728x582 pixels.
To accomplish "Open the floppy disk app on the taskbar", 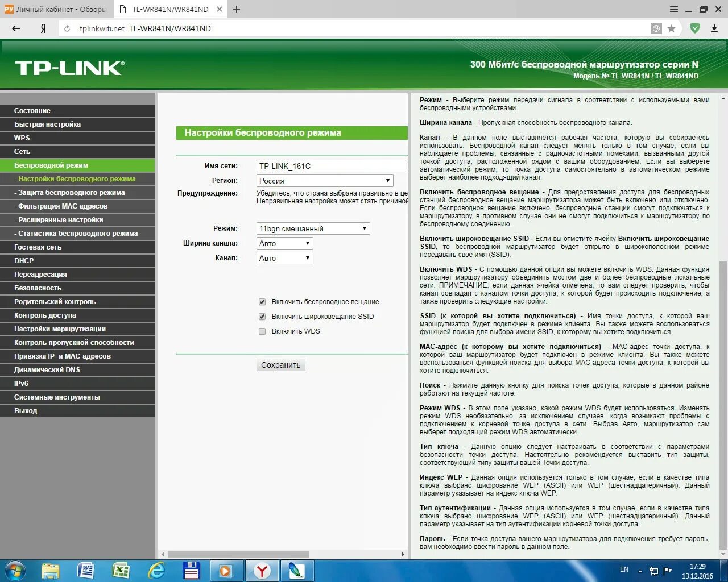I will [x=192, y=571].
